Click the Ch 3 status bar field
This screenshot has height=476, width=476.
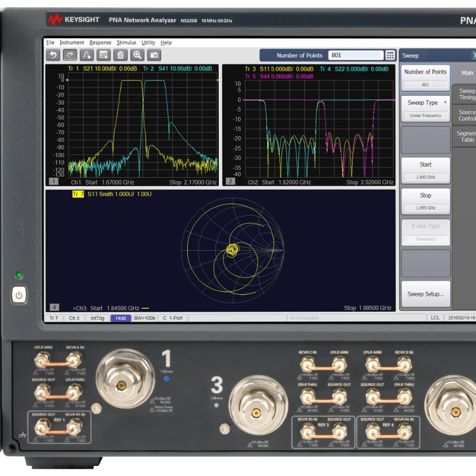coord(74,318)
